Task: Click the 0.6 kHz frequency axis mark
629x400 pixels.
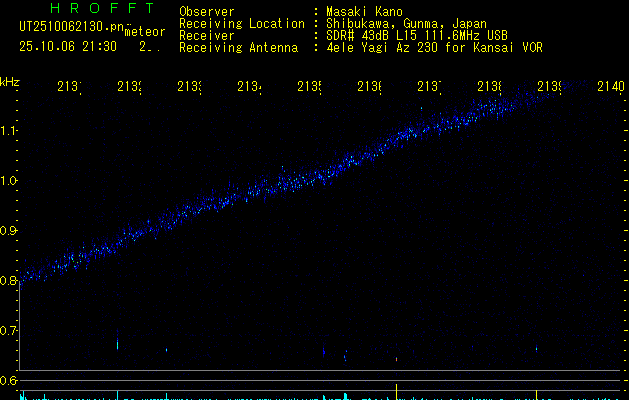Action: 9,381
